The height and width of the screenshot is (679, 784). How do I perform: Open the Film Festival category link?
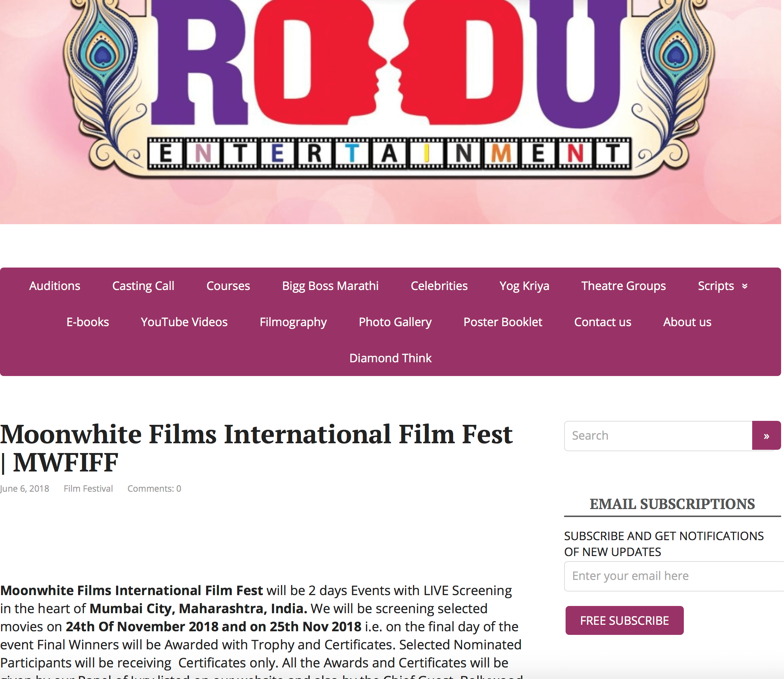click(x=88, y=489)
